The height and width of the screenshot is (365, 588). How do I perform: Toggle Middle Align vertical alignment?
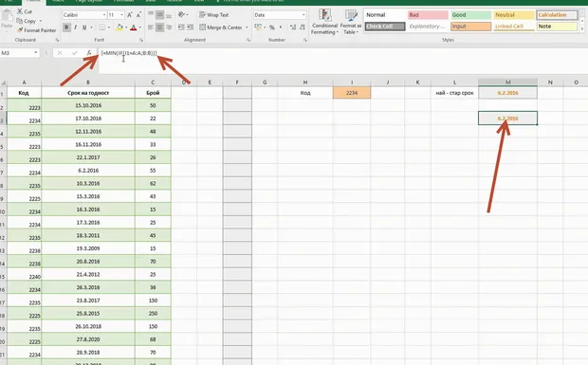(159, 15)
